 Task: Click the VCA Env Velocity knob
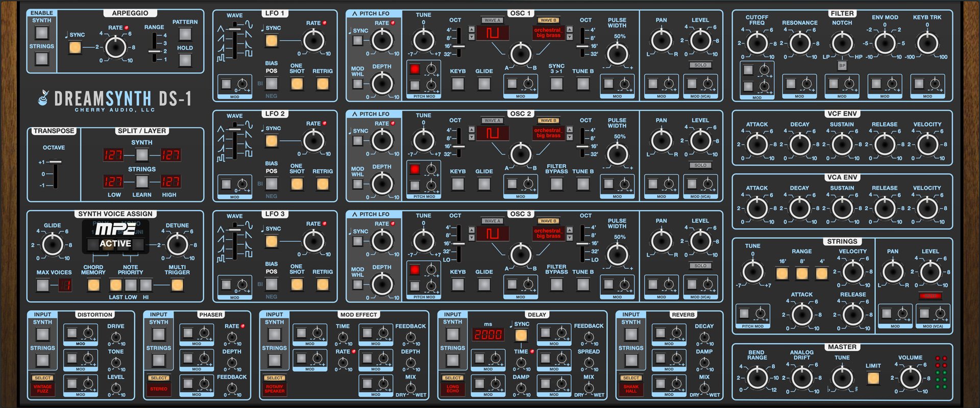pos(927,209)
